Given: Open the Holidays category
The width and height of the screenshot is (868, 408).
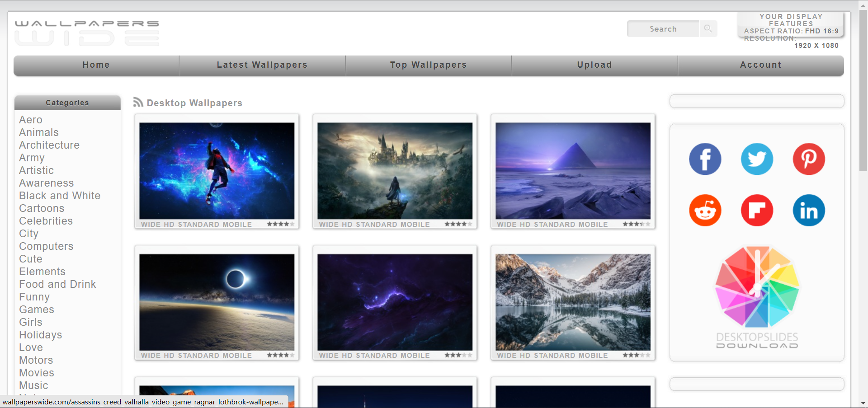Looking at the screenshot, I should coord(41,335).
